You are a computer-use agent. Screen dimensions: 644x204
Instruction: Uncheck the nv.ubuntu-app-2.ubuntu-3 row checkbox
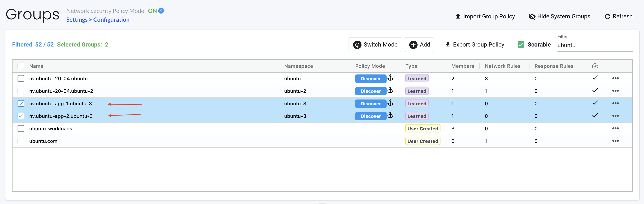point(21,116)
